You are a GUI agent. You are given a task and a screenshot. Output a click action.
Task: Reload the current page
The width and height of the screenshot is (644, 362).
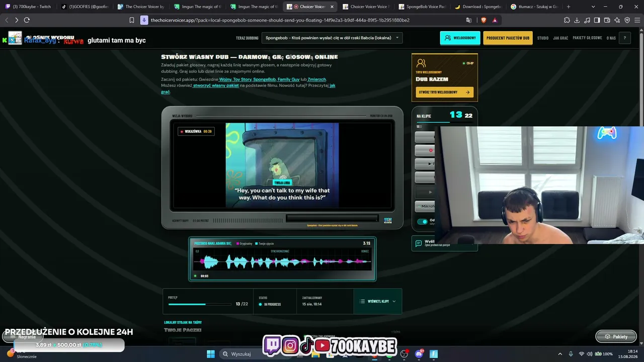[27, 20]
